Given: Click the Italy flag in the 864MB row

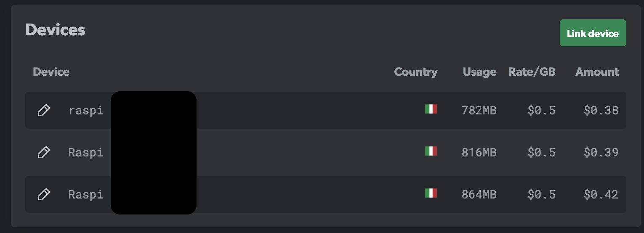Looking at the screenshot, I should (431, 193).
